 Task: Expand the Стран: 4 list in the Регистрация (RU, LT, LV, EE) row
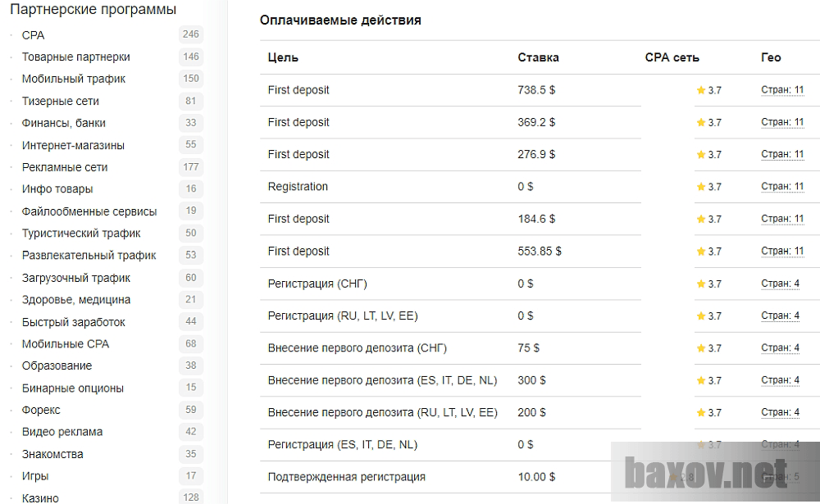[x=780, y=316]
